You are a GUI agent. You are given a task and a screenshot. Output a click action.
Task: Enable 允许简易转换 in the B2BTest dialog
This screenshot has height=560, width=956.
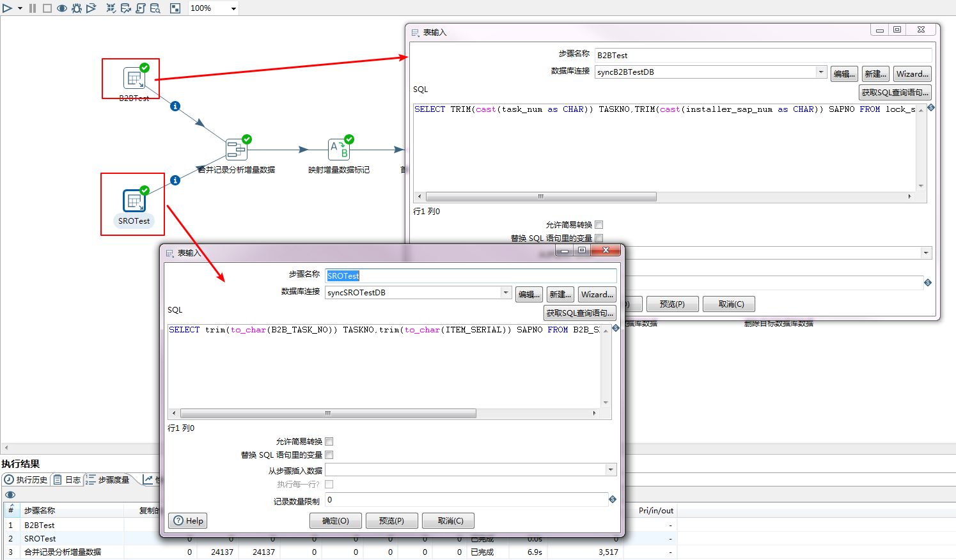click(599, 224)
